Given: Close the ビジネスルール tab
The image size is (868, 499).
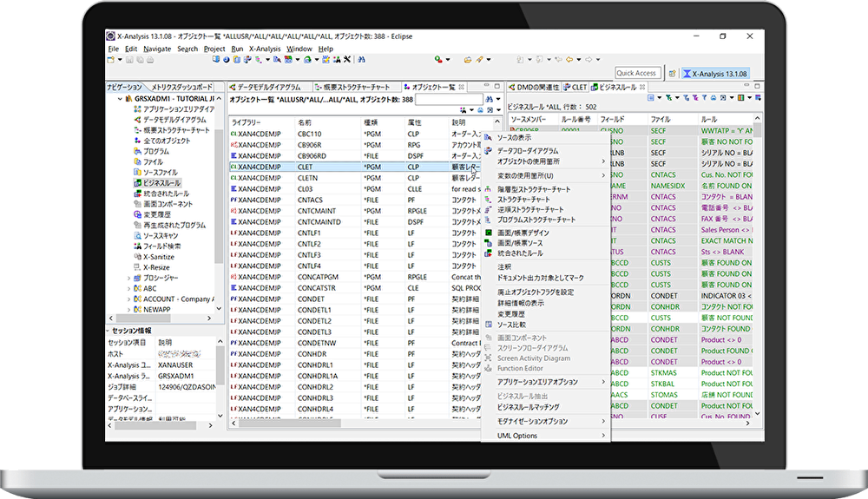Looking at the screenshot, I should coord(642,87).
